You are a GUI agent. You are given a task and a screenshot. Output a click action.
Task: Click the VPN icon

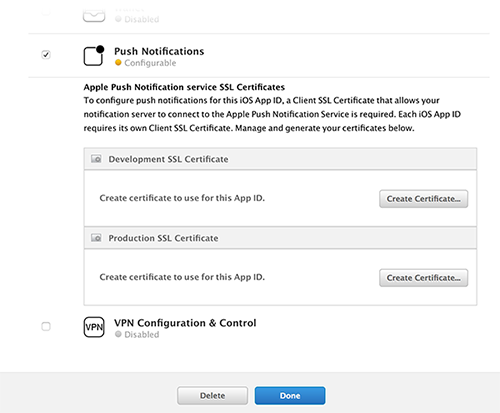(x=94, y=327)
